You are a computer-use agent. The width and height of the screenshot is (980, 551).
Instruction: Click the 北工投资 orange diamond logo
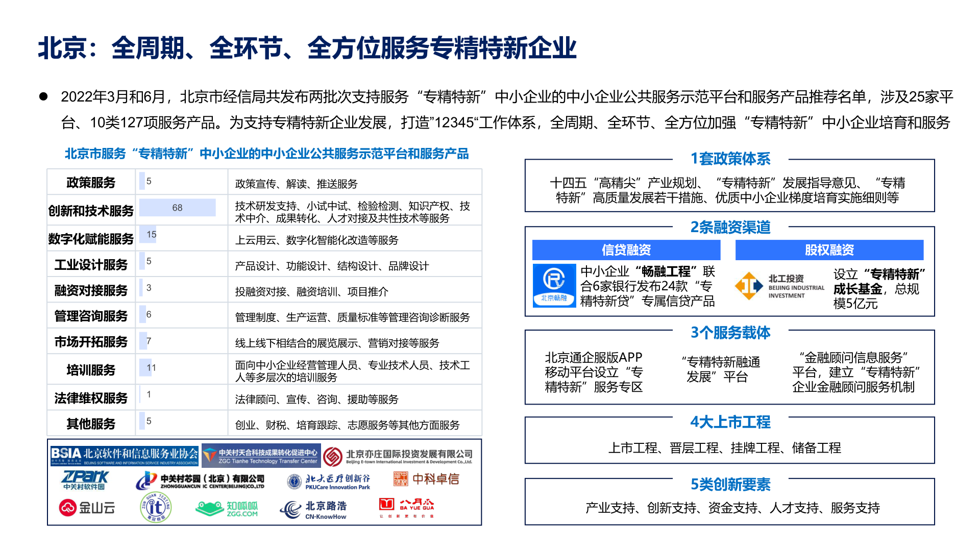click(x=748, y=286)
